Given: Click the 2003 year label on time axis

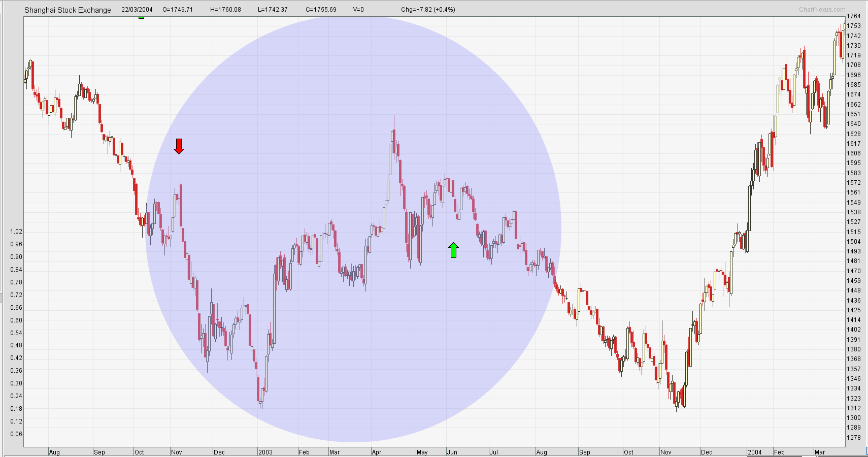Looking at the screenshot, I should (265, 452).
